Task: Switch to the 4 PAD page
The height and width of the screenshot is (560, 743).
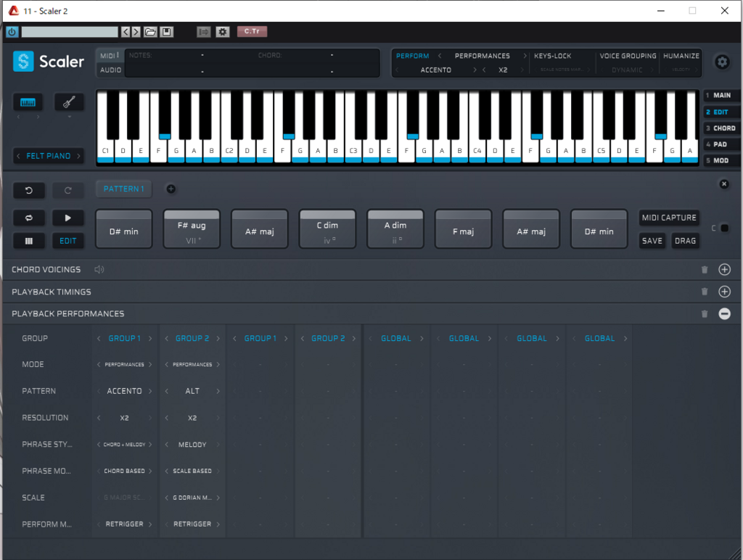Action: click(x=721, y=144)
